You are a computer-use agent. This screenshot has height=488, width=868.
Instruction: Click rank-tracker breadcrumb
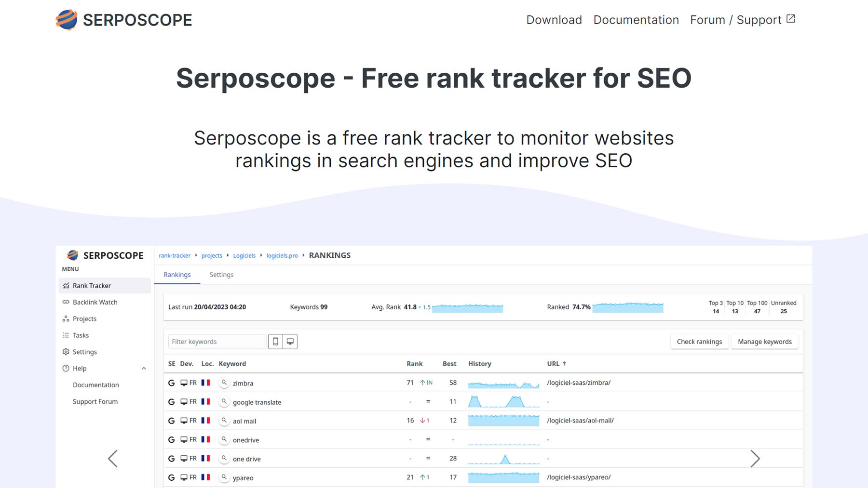175,256
